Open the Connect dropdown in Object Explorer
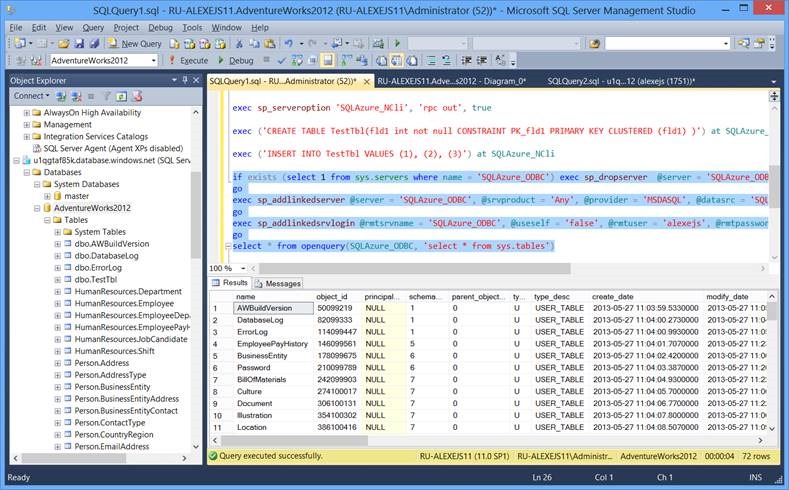The width and height of the screenshot is (789, 490). pyautogui.click(x=31, y=96)
